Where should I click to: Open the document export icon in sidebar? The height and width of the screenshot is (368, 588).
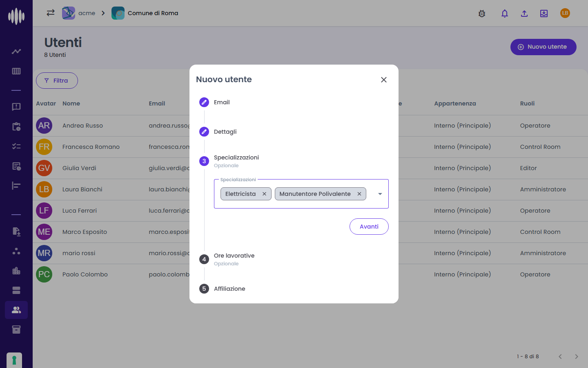pos(16,231)
